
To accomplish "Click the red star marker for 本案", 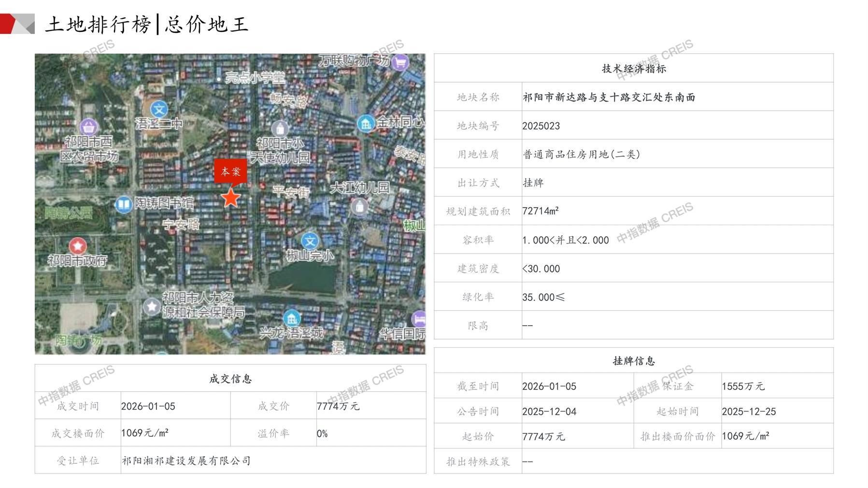I will tap(231, 198).
